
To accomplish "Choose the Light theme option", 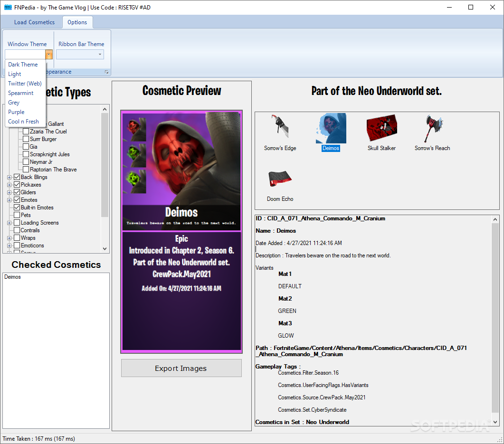I will pyautogui.click(x=25, y=74).
